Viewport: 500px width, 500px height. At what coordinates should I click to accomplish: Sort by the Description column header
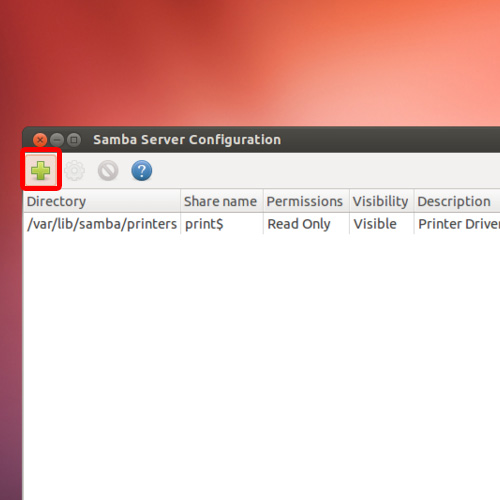tap(457, 201)
